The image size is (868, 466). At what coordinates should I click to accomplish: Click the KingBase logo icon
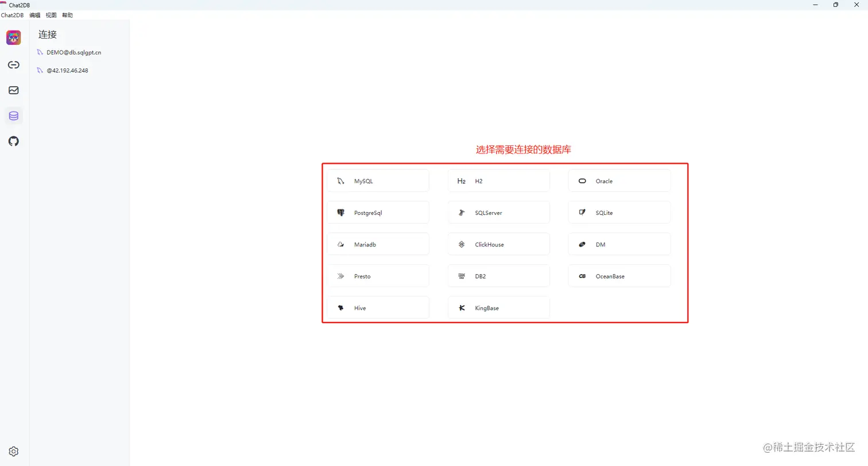(x=462, y=308)
